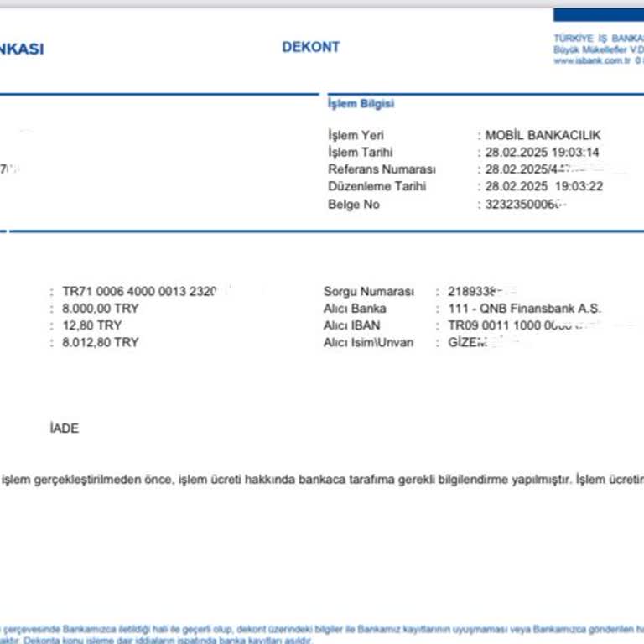The width and height of the screenshot is (644, 644).
Task: Click the NKASI bank logo text
Action: tap(22, 49)
